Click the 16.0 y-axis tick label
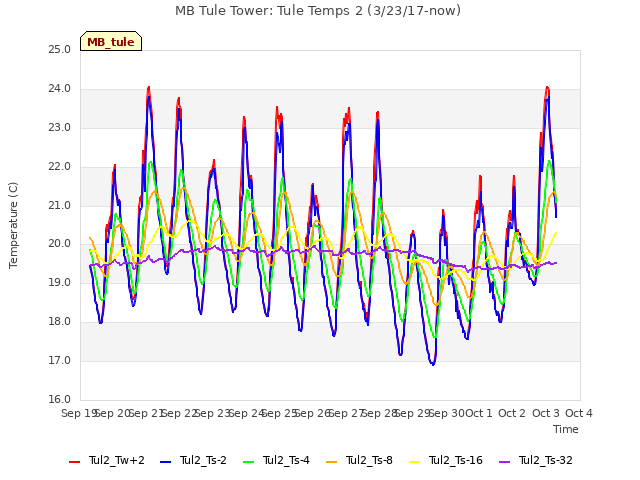The height and width of the screenshot is (480, 640). pos(60,399)
